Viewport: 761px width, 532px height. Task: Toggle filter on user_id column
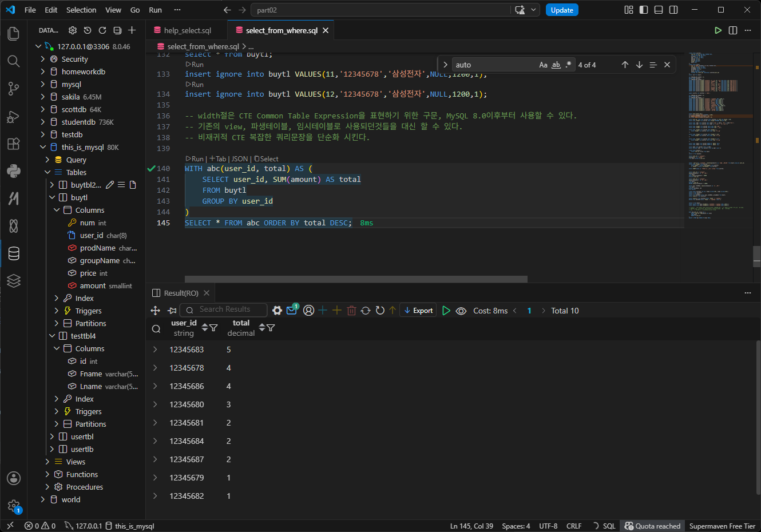click(213, 328)
